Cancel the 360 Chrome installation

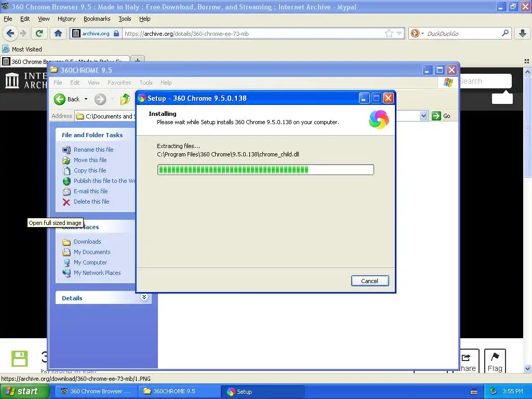coord(370,281)
